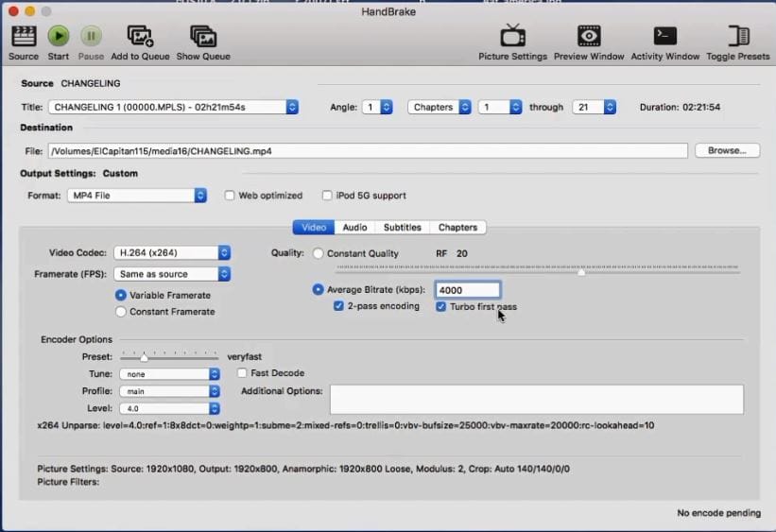Click the Toggle Presets icon
Viewport: 776px width, 532px height.
[738, 37]
